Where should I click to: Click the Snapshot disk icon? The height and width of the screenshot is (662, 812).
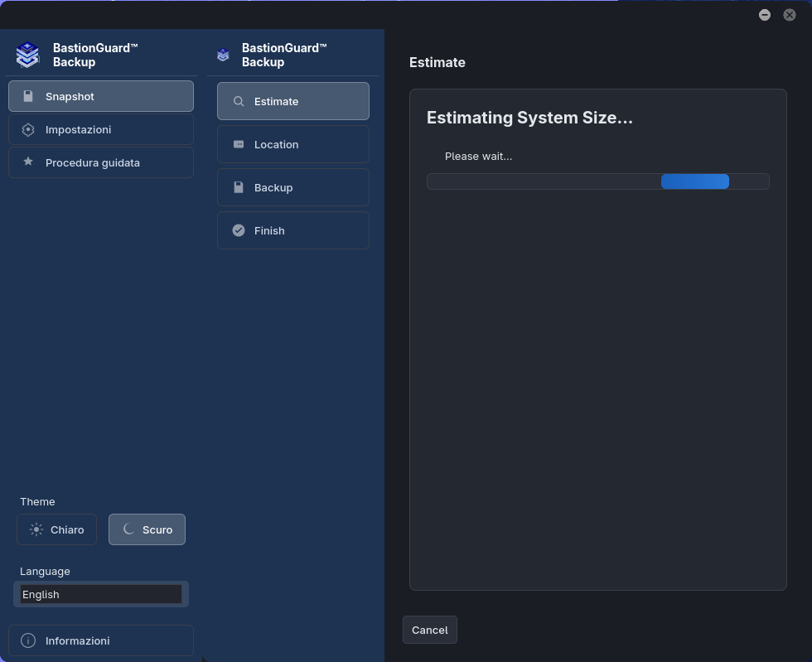click(28, 96)
